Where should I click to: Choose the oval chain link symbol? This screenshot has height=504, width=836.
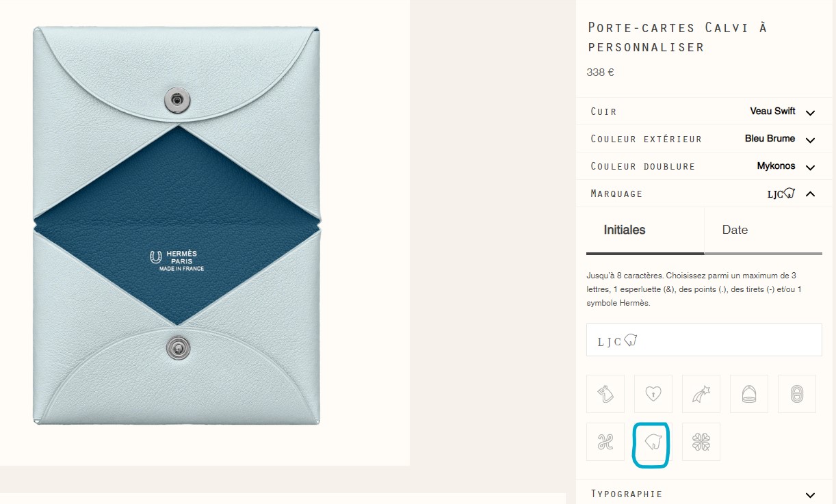point(797,394)
